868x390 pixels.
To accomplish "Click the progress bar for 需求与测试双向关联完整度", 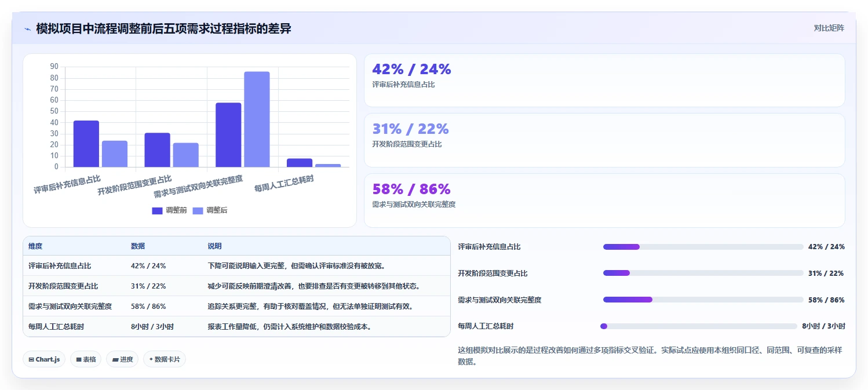I will pyautogui.click(x=703, y=300).
